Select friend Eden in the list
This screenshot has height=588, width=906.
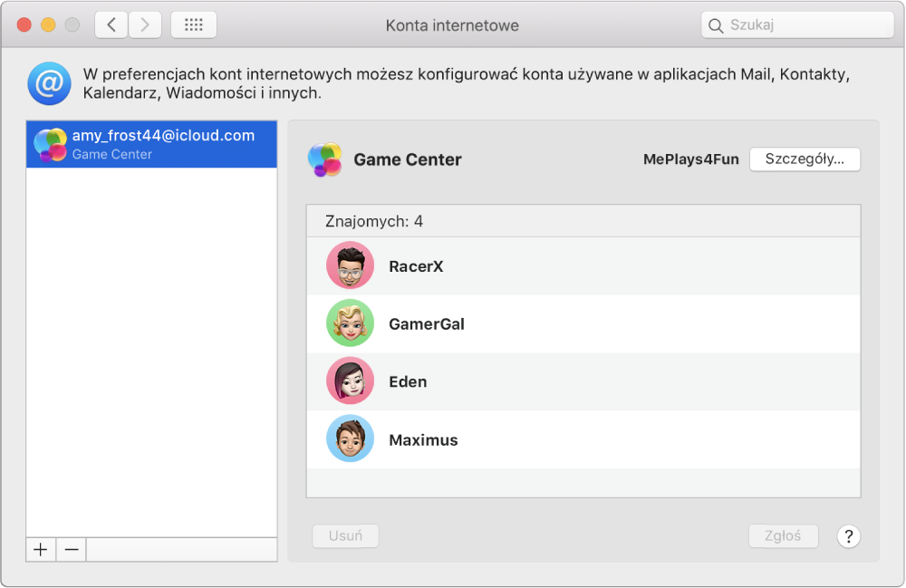click(583, 381)
